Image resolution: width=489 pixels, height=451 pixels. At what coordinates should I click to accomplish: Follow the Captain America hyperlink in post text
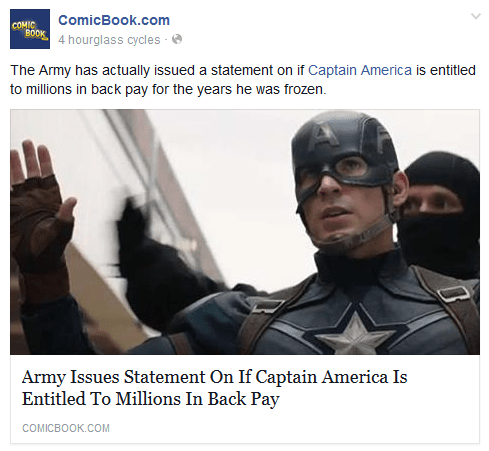[x=360, y=70]
